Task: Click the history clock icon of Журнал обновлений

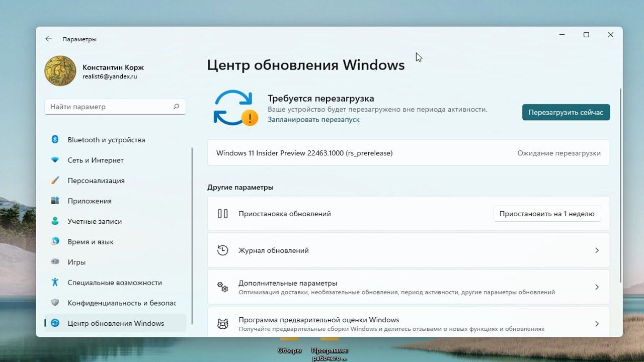Action: tap(223, 250)
